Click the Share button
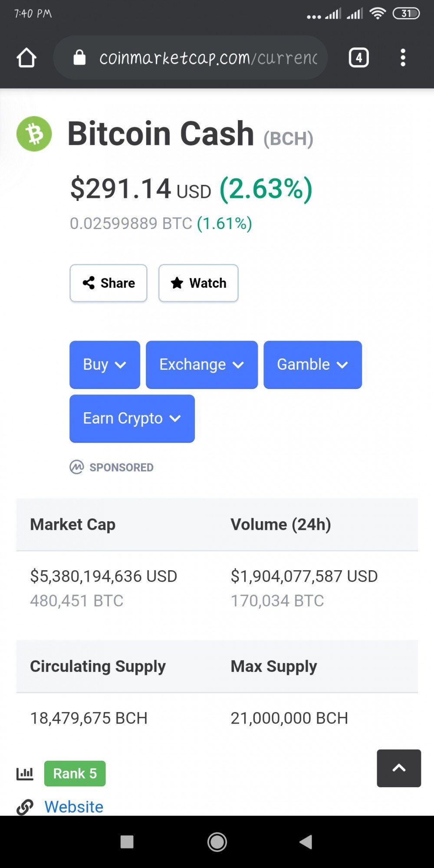Image resolution: width=434 pixels, height=868 pixels. point(108,283)
